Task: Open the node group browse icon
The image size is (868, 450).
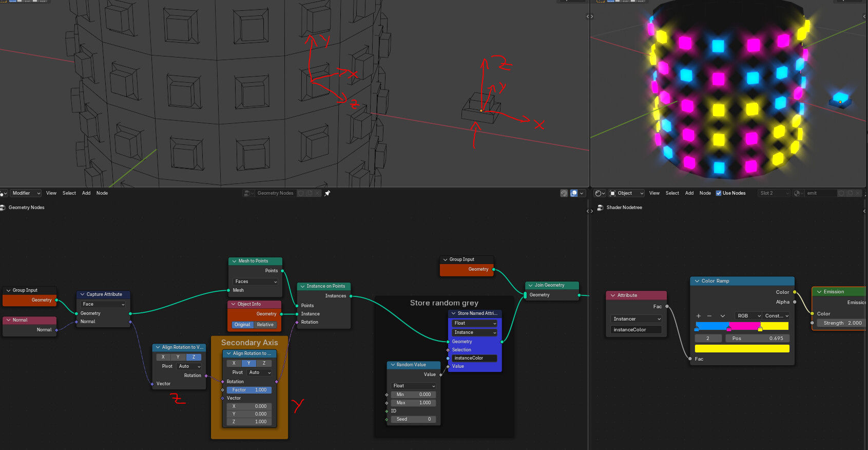Action: coord(249,193)
